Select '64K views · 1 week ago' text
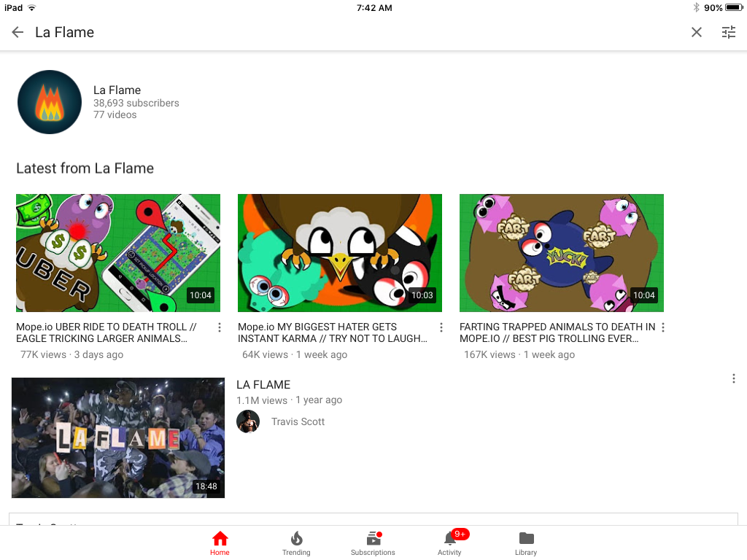The height and width of the screenshot is (560, 747). (295, 355)
